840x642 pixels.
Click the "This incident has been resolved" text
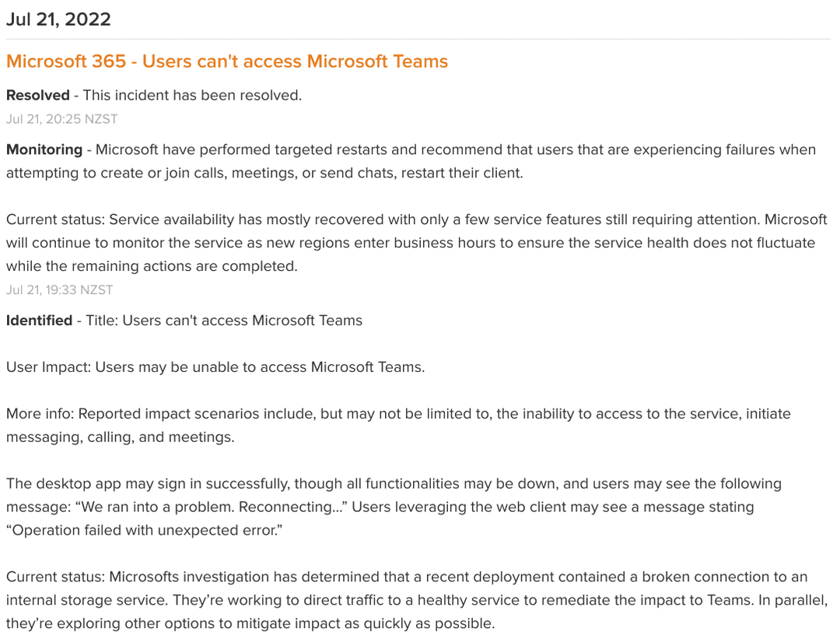click(x=192, y=96)
